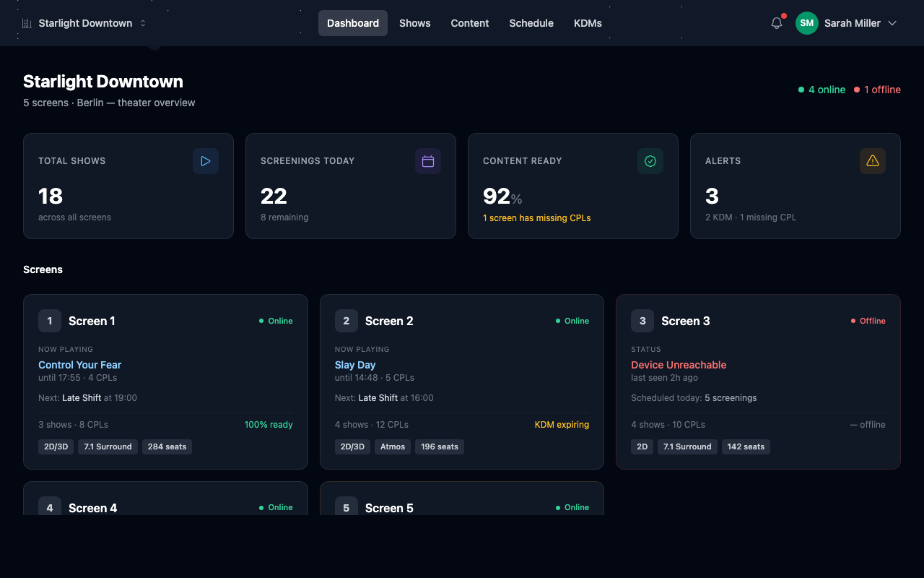Click the KDM expiring warning on Screen 2
Screen dimensions: 924x578
click(562, 425)
